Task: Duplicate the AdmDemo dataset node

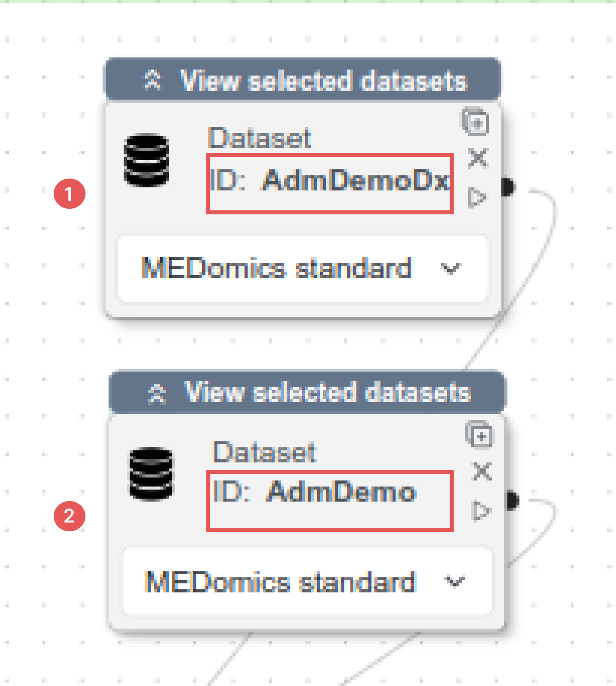Action: pos(480,435)
